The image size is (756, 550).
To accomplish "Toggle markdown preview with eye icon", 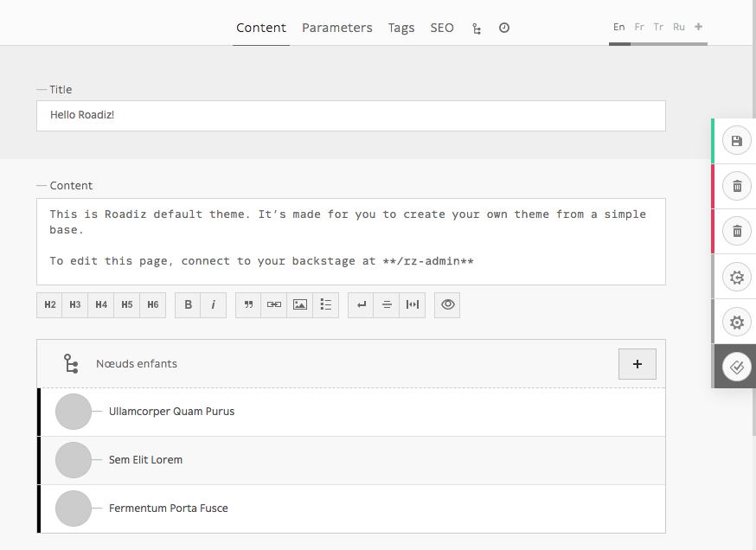I will [x=447, y=304].
